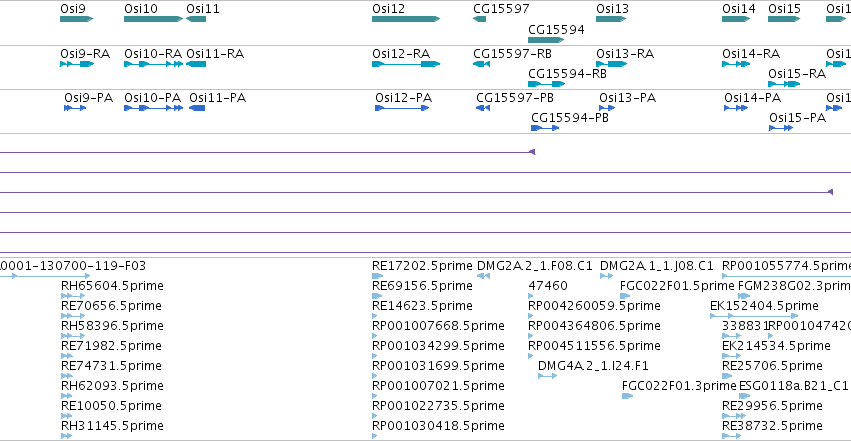Select the CG15594-RB transcript glyph

(x=547, y=84)
